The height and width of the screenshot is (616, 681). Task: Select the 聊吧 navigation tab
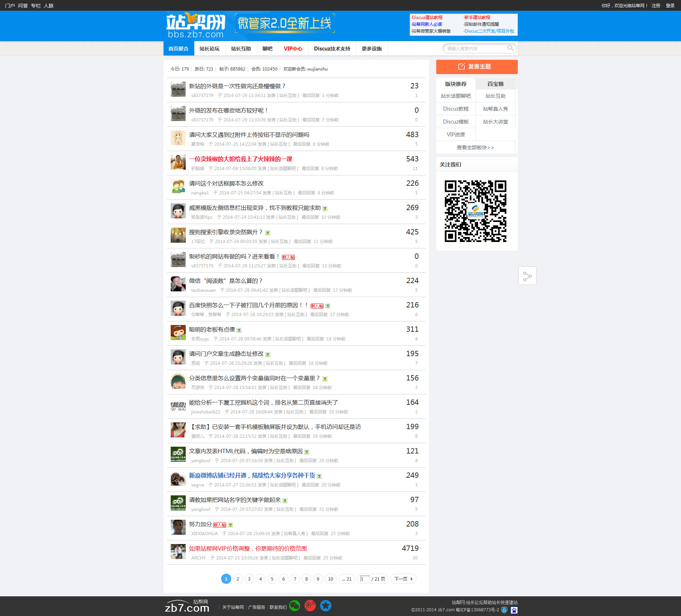coord(267,49)
